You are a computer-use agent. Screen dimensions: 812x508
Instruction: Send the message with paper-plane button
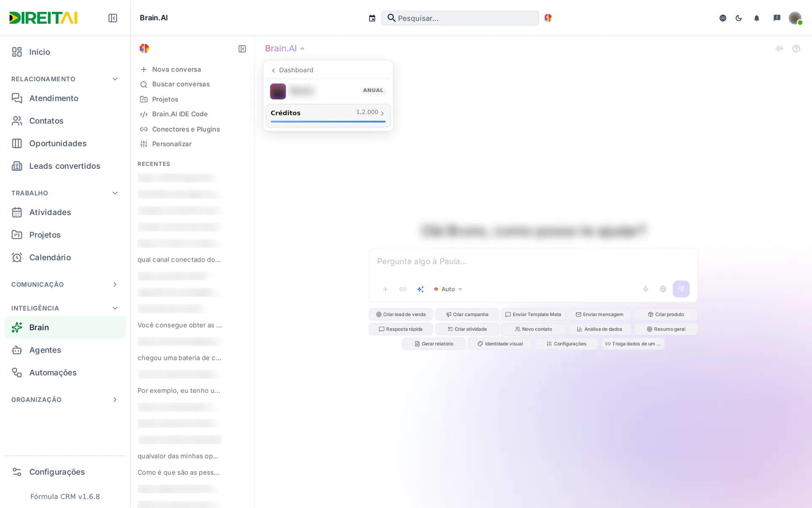(x=681, y=289)
